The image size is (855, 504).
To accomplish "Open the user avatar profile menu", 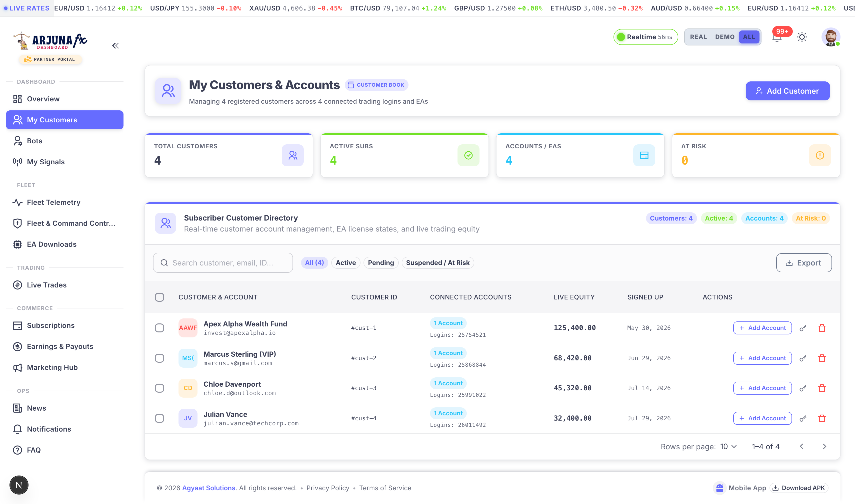I will coord(830,37).
